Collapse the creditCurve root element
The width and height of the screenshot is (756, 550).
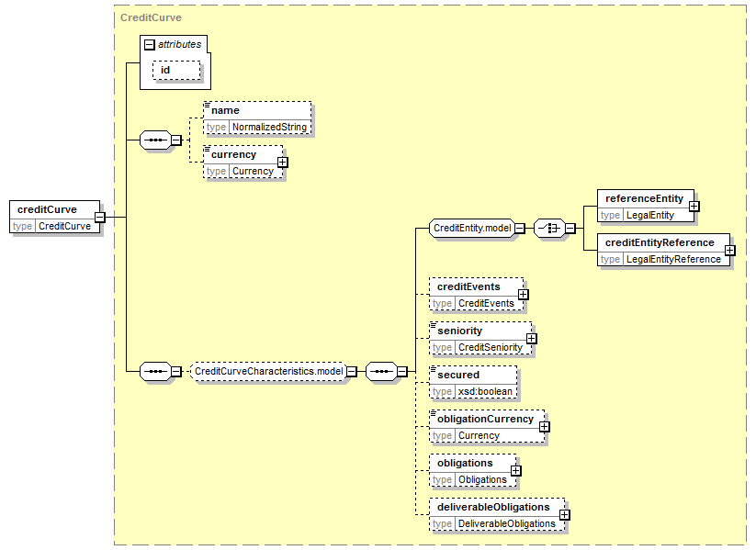click(100, 217)
